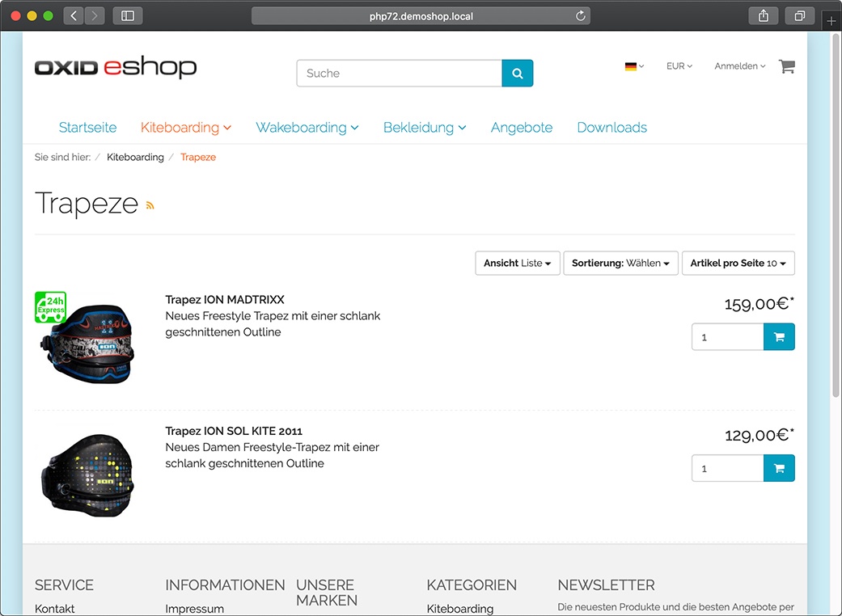Go back with browser back arrow

pos(74,16)
